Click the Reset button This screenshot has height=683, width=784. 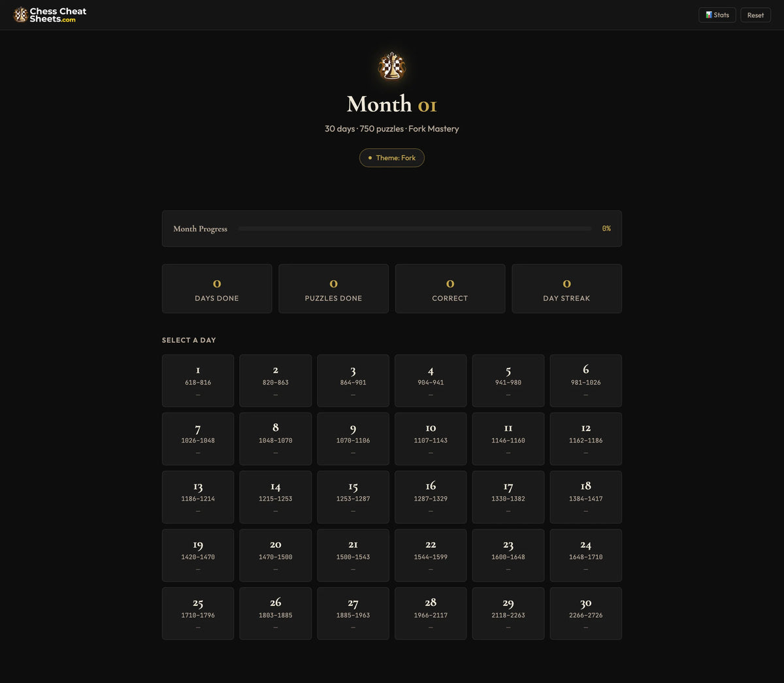point(755,15)
